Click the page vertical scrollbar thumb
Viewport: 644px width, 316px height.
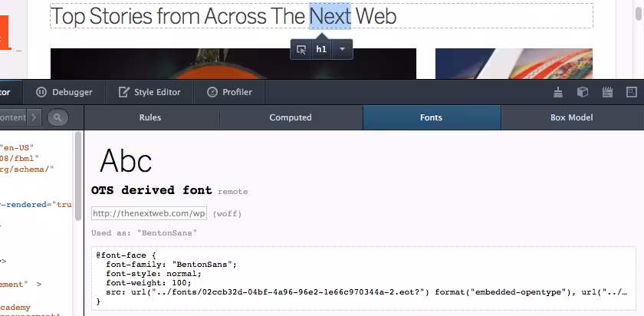(x=638, y=12)
